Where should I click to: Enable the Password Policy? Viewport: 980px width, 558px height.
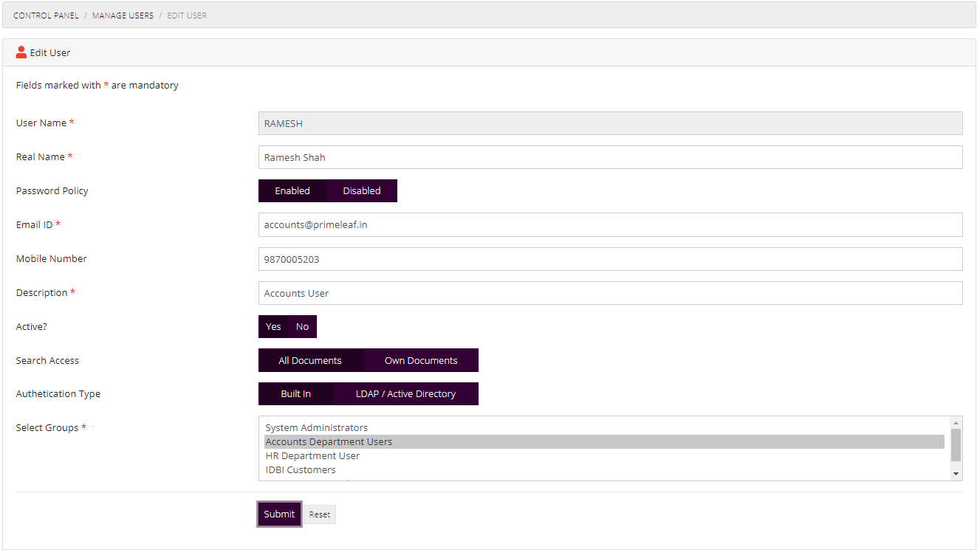(292, 190)
